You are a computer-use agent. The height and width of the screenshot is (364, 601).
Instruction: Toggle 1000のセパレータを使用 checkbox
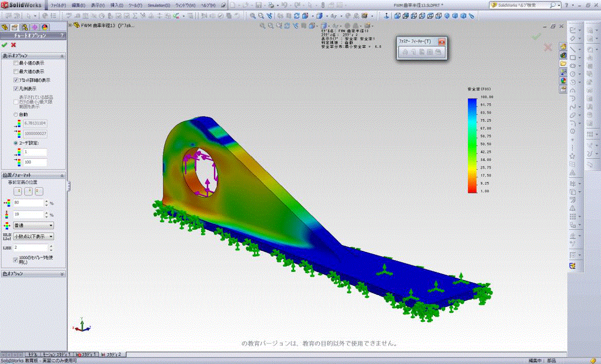click(x=16, y=260)
